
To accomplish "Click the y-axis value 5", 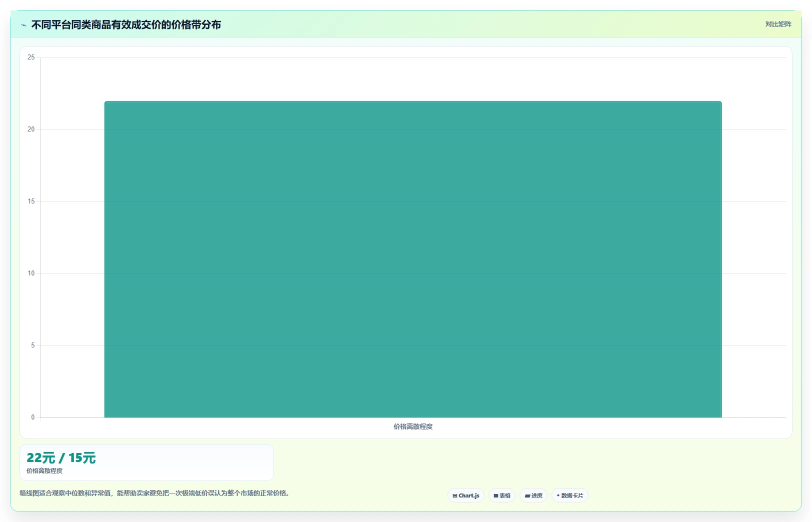I will tap(33, 345).
